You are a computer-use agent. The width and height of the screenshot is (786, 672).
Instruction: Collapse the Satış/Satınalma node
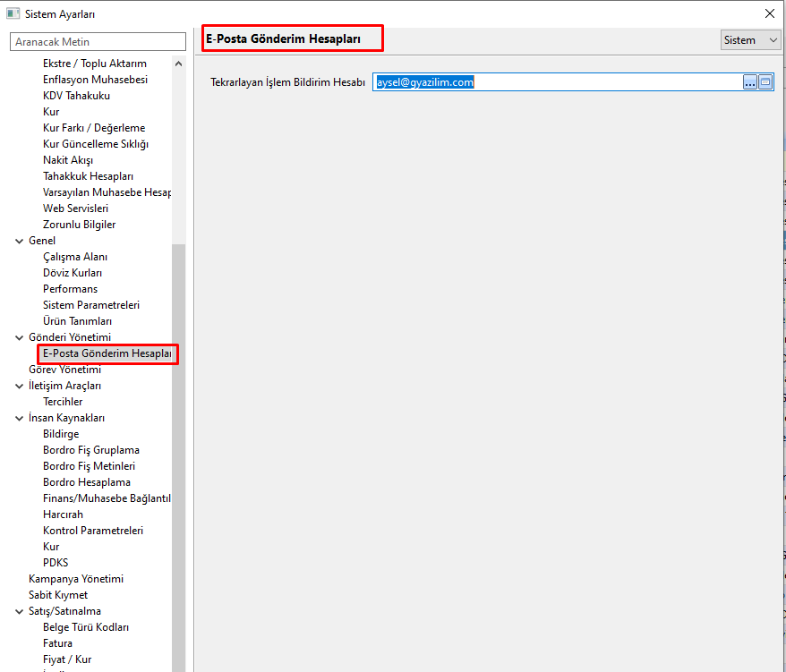(20, 611)
